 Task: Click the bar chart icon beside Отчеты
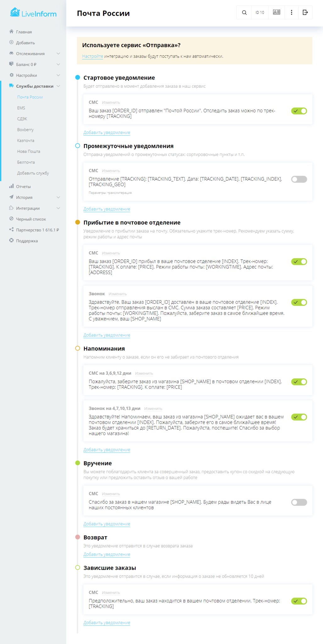tap(11, 186)
